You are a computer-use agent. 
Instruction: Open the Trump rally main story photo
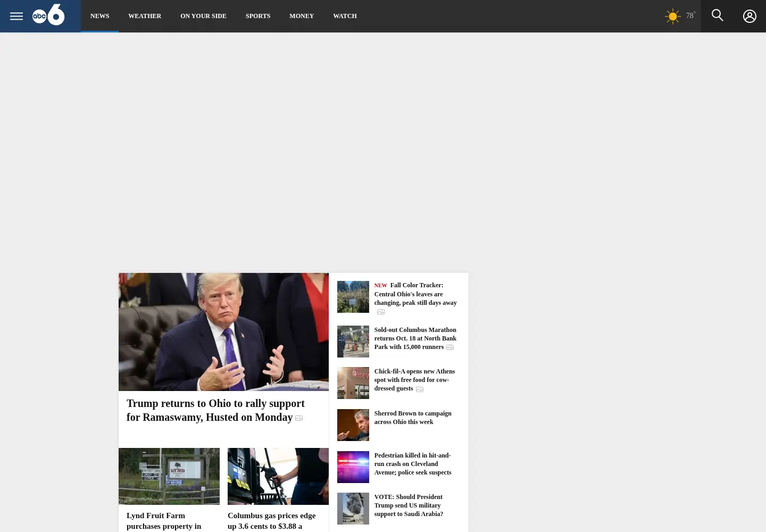pos(223,332)
